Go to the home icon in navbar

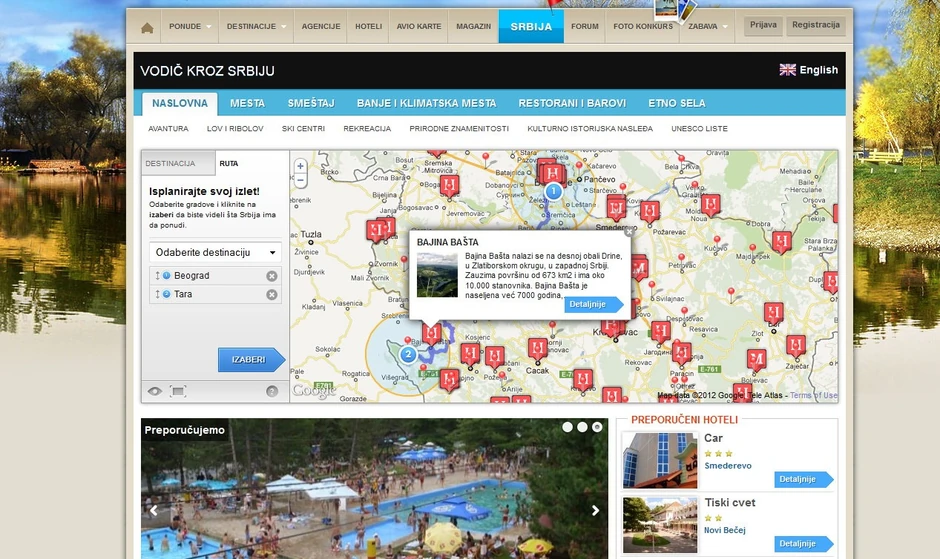147,28
